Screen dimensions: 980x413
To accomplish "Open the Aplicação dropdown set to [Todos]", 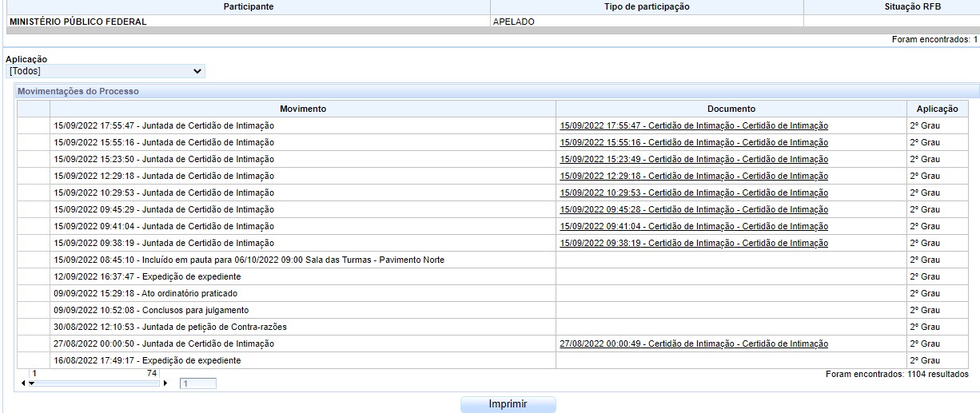I will click(106, 71).
